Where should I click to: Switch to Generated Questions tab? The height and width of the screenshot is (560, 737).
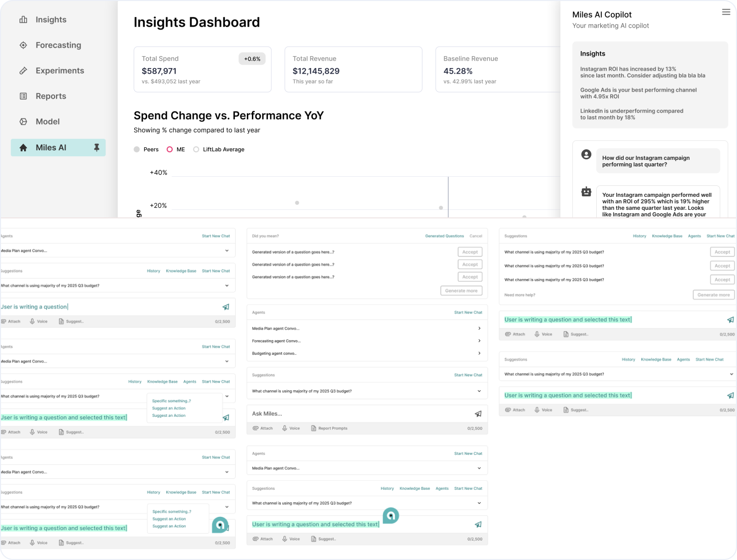tap(444, 236)
